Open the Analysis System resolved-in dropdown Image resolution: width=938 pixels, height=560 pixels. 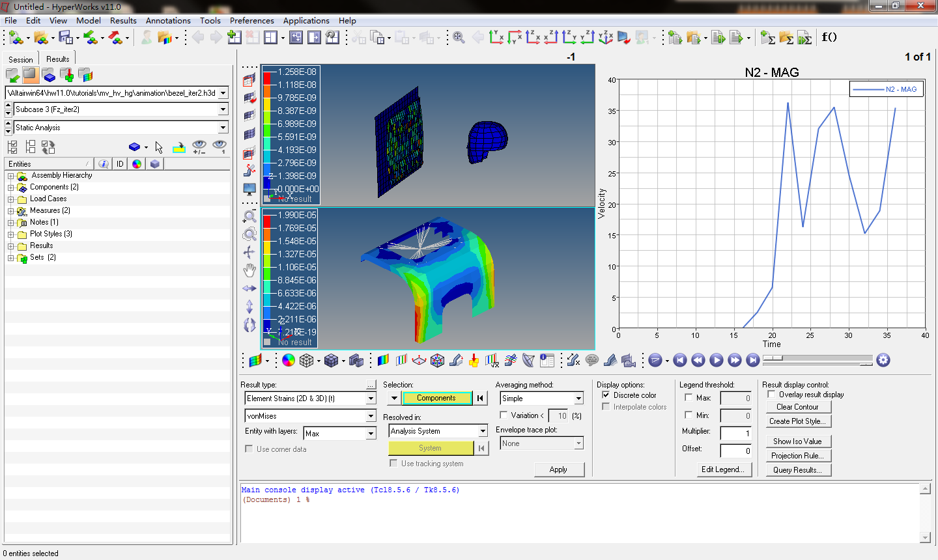(x=483, y=431)
